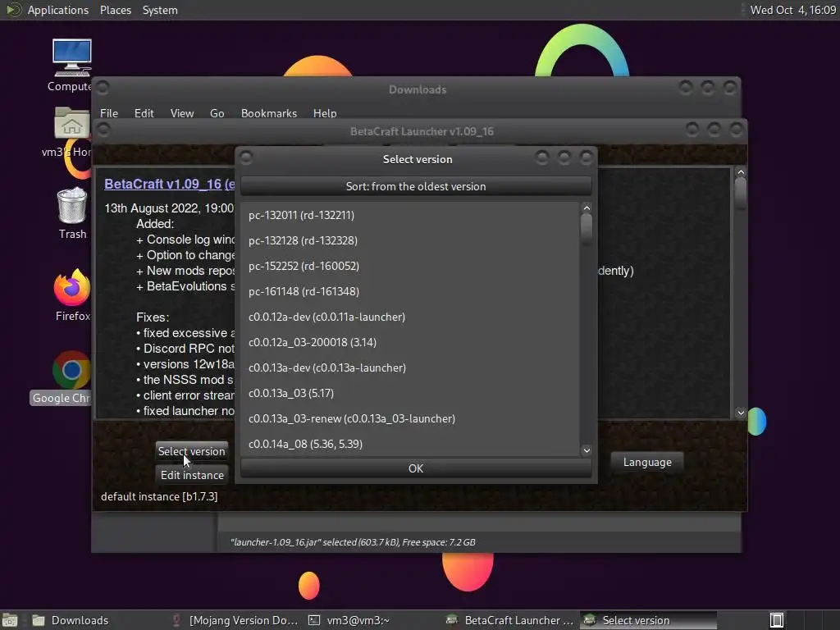840x630 pixels.
Task: Select version pc-161148 (rd-161348)
Action: pyautogui.click(x=410, y=291)
